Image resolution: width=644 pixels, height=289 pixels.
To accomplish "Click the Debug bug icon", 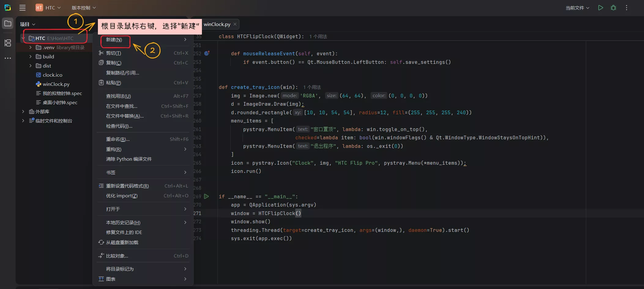I will click(613, 8).
